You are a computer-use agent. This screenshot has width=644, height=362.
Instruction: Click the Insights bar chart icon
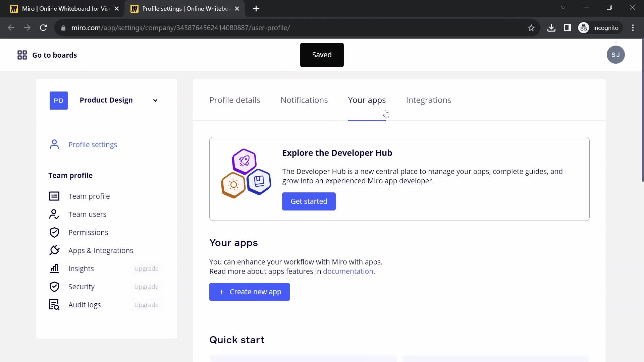(54, 268)
